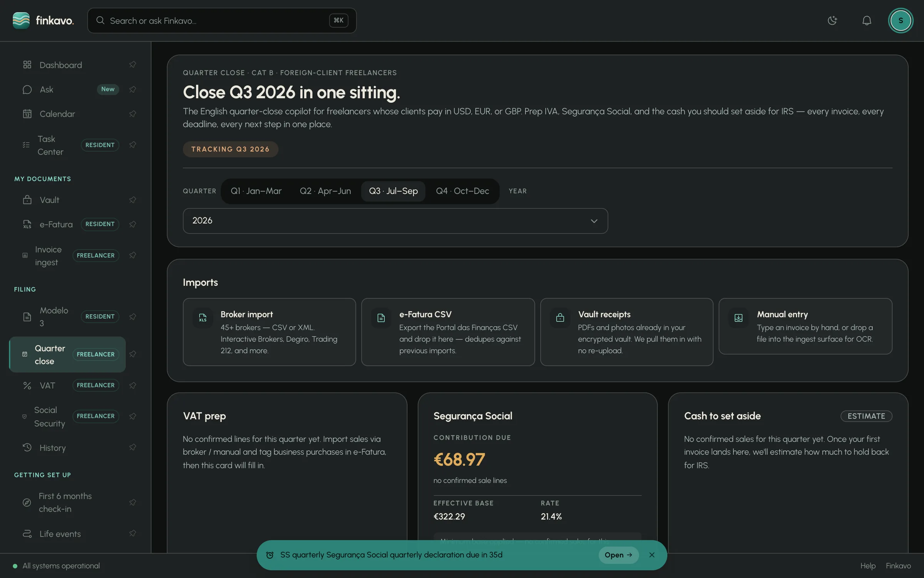Open e-Fatura in the sidebar
This screenshot has width=924, height=578.
67,224
